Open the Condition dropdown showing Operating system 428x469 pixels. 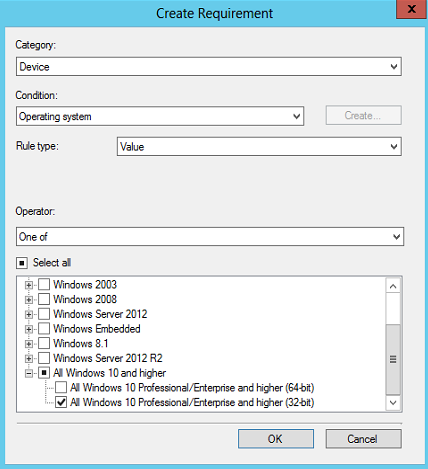[x=160, y=116]
